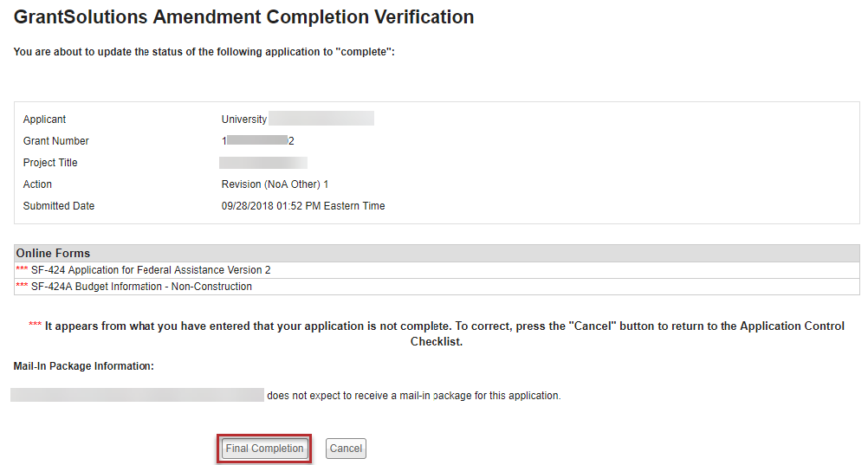Click the Cancel button
Screen dimensions: 868x465
(346, 449)
